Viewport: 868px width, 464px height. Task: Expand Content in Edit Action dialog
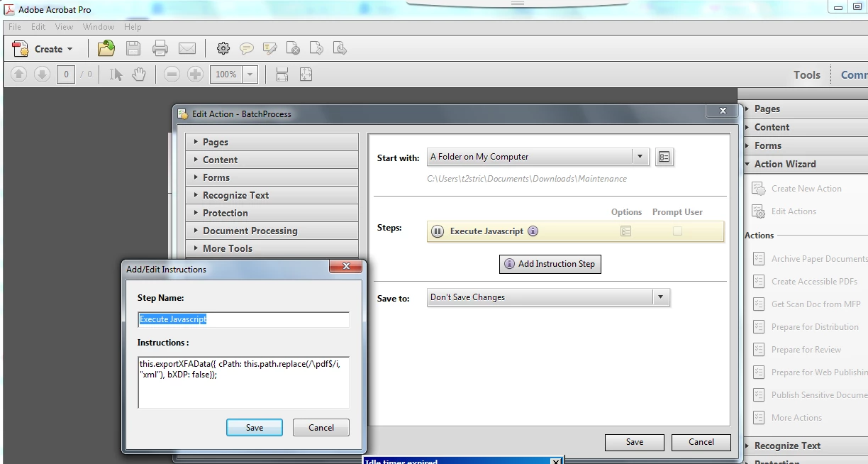click(272, 160)
